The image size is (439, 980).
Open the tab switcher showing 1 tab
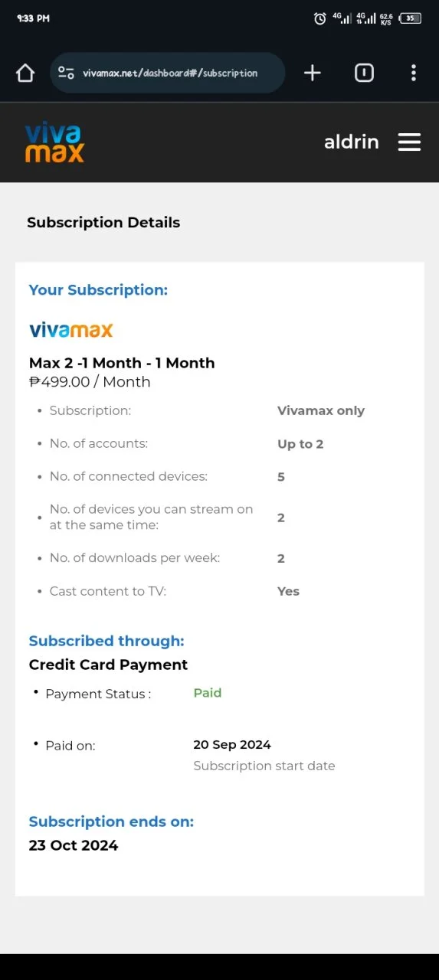click(x=364, y=73)
